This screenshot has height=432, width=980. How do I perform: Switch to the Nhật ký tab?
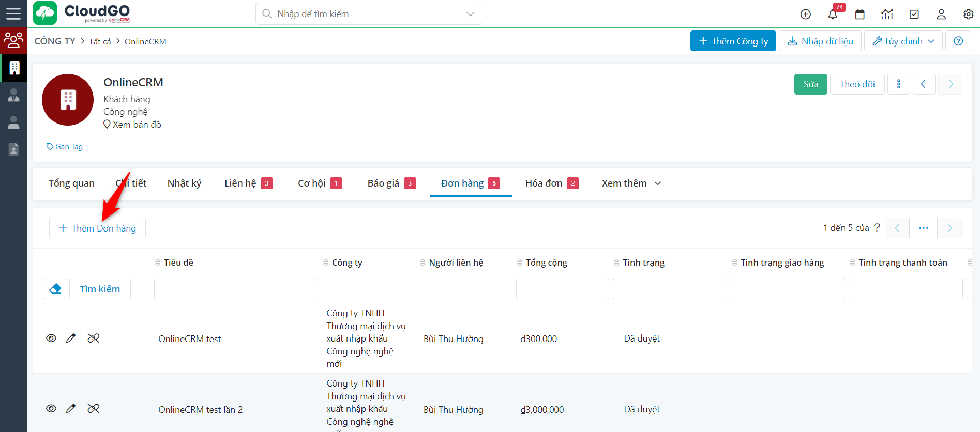click(x=185, y=183)
